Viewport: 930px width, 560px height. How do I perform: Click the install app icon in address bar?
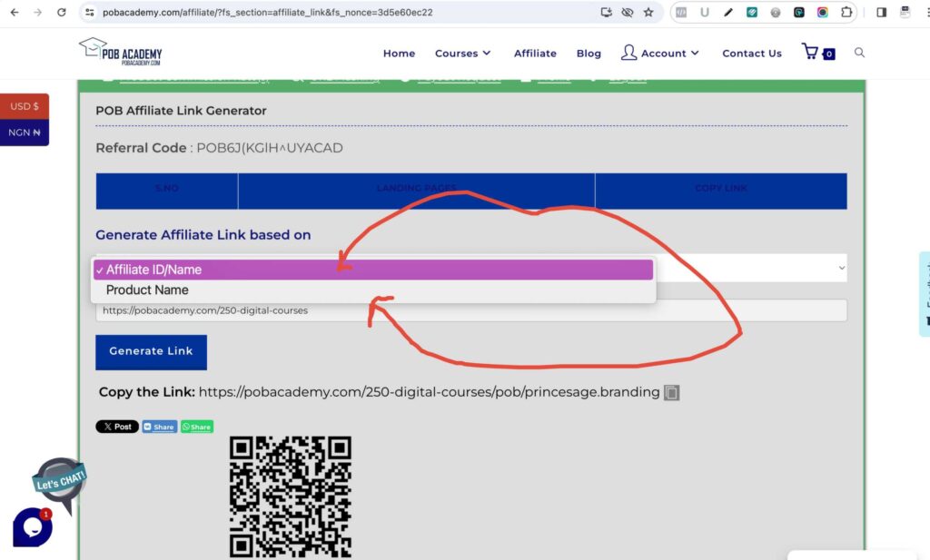tap(606, 12)
